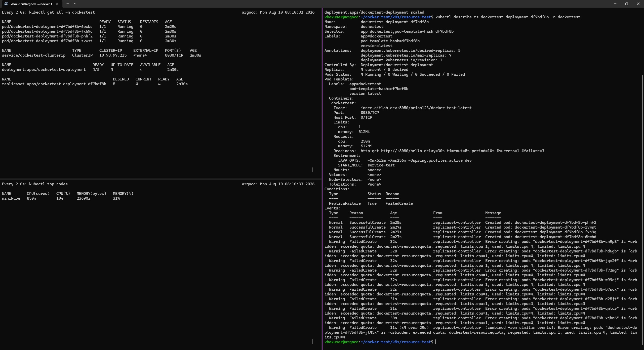Viewport: 644px width, 350px height.
Task: Click '4 current / 5 desired' replicas value
Action: tap(384, 70)
